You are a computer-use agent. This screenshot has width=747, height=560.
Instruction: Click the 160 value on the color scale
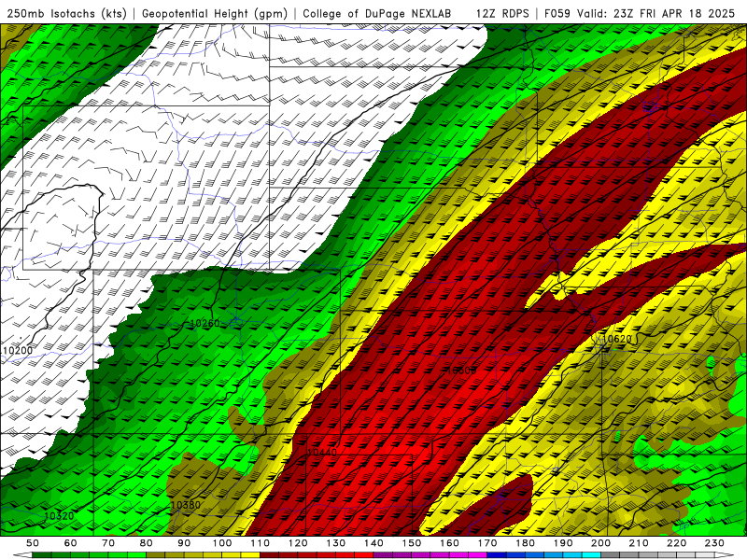[x=449, y=543]
